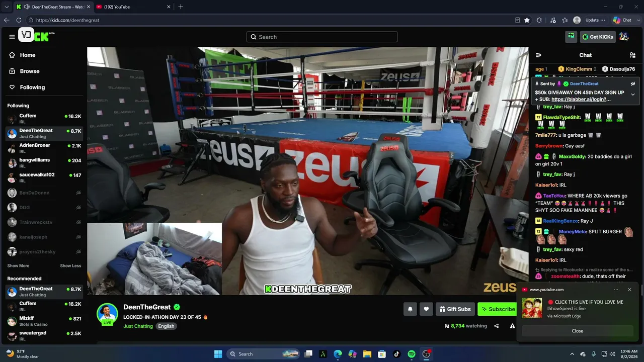Click the Just Chatting category link
Screen dimensions: 644x362
point(138,326)
